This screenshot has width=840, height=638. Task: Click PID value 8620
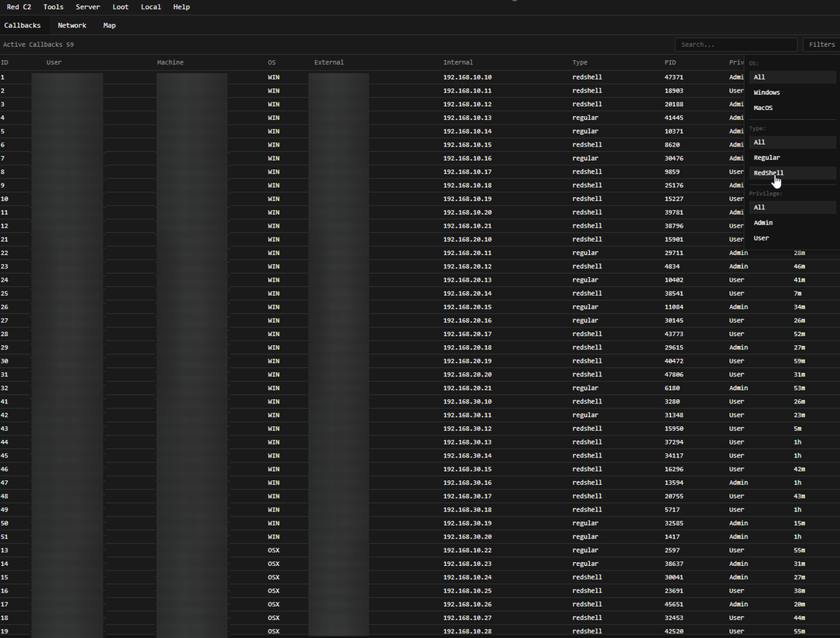(672, 145)
